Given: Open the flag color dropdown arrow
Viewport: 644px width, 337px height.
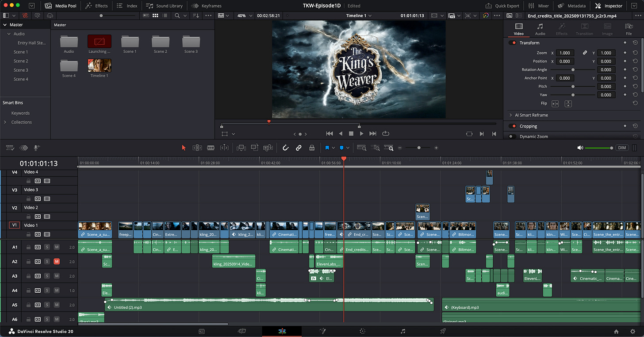Looking at the screenshot, I should [x=333, y=148].
